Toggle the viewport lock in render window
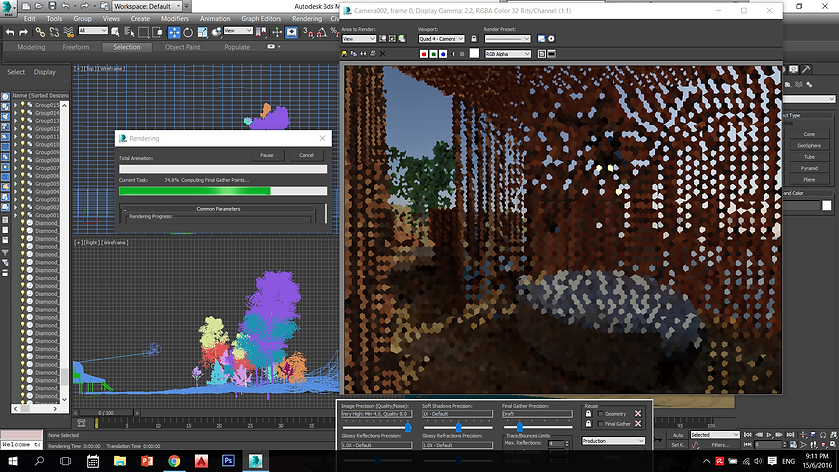This screenshot has height=472, width=839. click(x=474, y=39)
